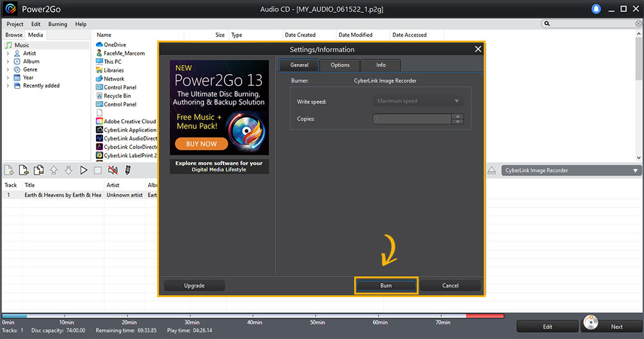Screen dimensions: 644x339
Task: Click the 'Explore more software' banner
Action: [x=219, y=166]
